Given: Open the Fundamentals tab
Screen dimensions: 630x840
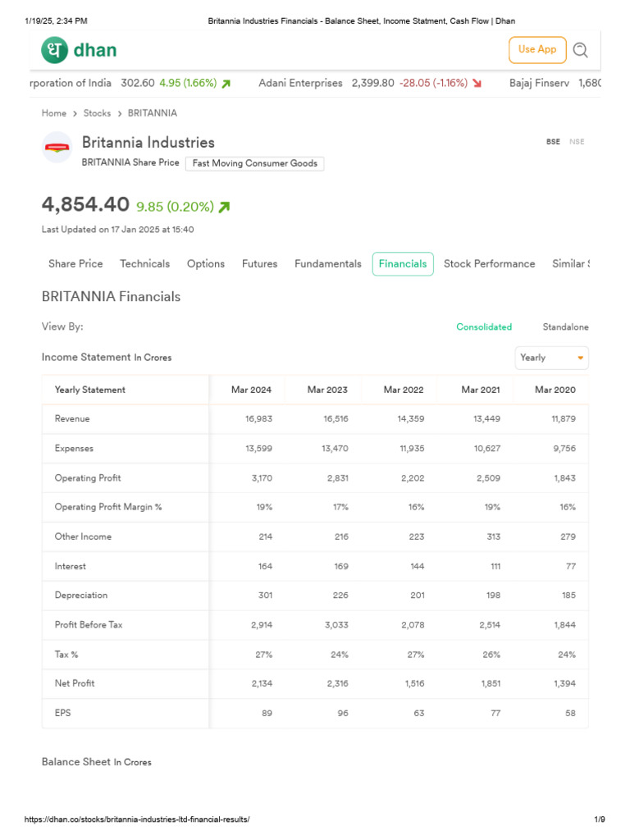Looking at the screenshot, I should click(x=328, y=263).
